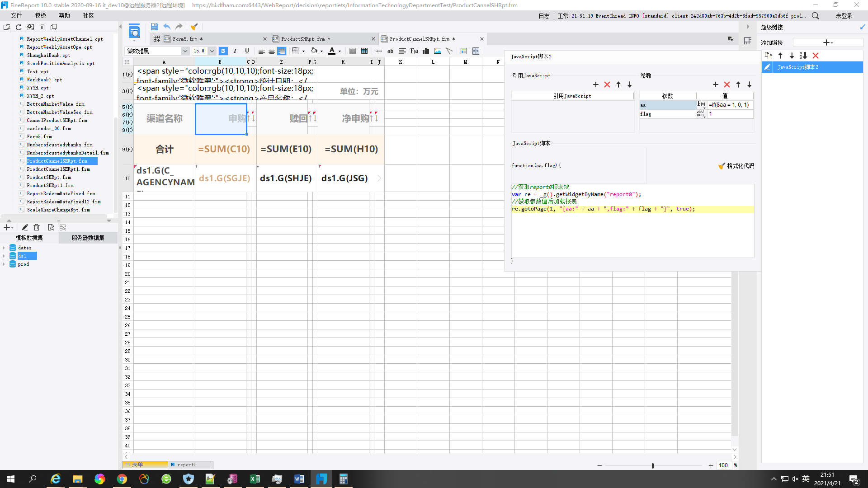The width and height of the screenshot is (868, 488).
Task: Delete the selected hyperlink with red X
Action: (816, 56)
